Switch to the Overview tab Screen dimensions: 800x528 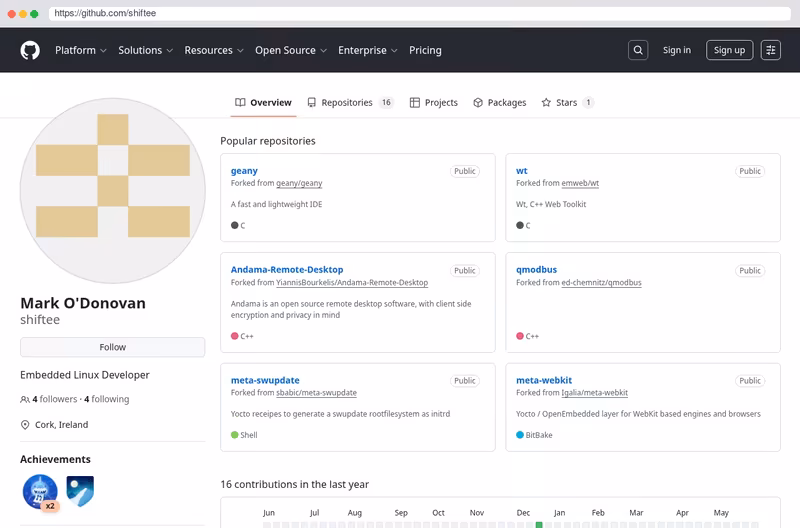point(263,103)
